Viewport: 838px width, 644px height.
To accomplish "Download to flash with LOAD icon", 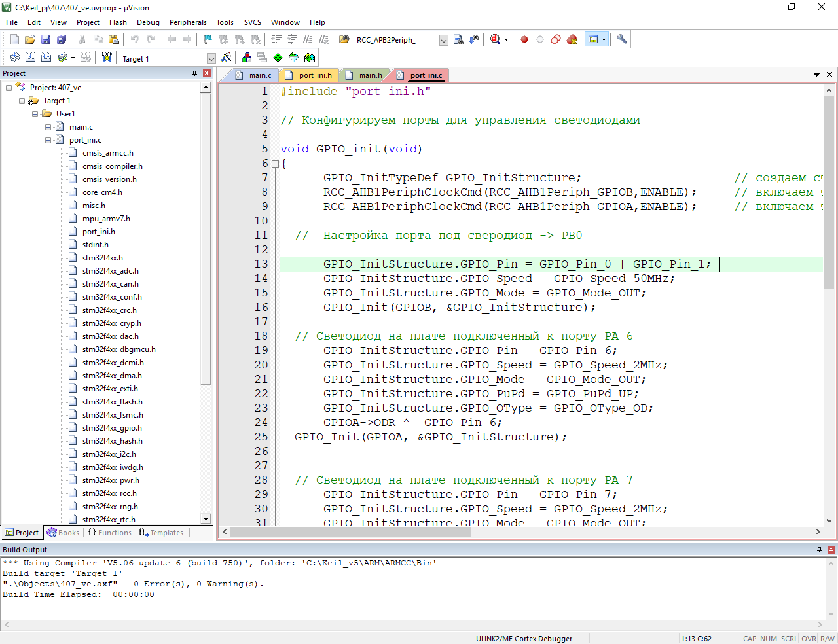I will click(x=107, y=58).
